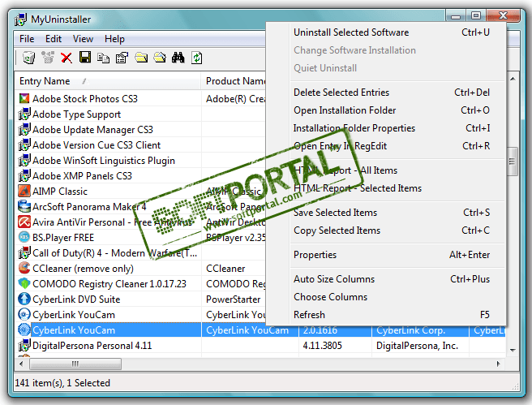Click the CyberLink DVD Suite icon
532x405 pixels.
click(x=24, y=299)
